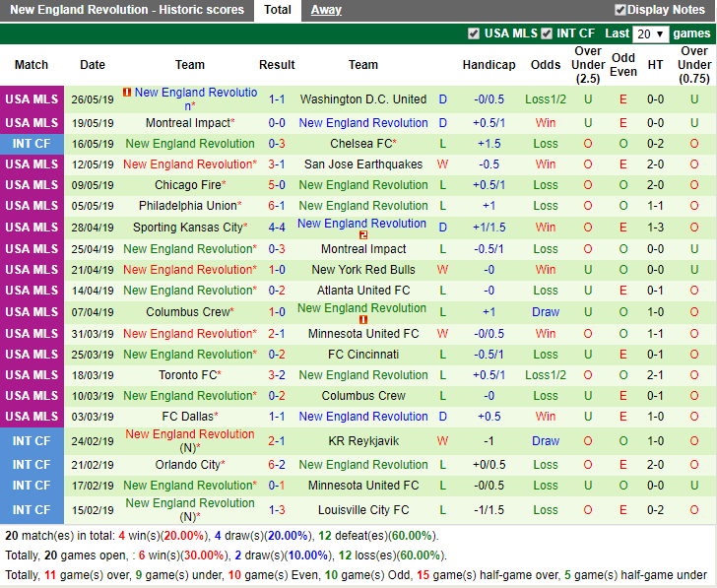Open New York Red Bulls team link

click(363, 270)
